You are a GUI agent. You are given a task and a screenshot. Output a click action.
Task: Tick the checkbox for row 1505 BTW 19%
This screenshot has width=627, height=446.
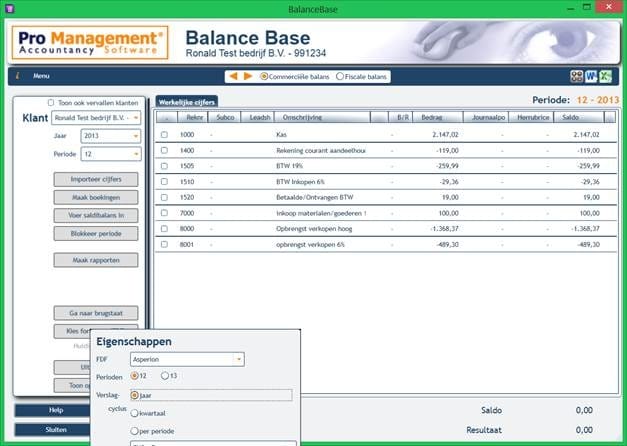[x=164, y=166]
